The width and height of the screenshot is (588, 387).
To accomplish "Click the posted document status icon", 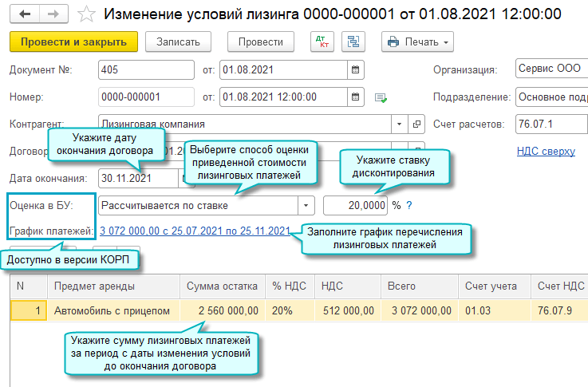I will pyautogui.click(x=381, y=98).
